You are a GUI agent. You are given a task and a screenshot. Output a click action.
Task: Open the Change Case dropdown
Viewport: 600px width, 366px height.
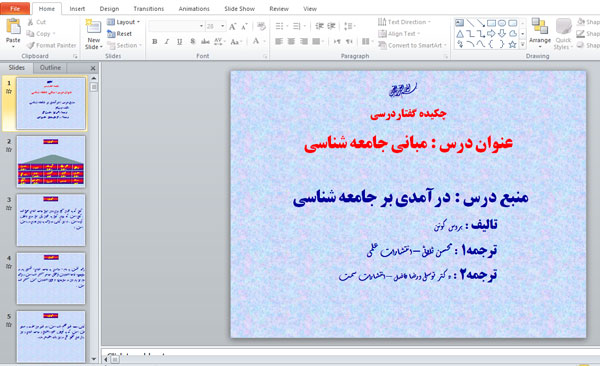point(236,41)
